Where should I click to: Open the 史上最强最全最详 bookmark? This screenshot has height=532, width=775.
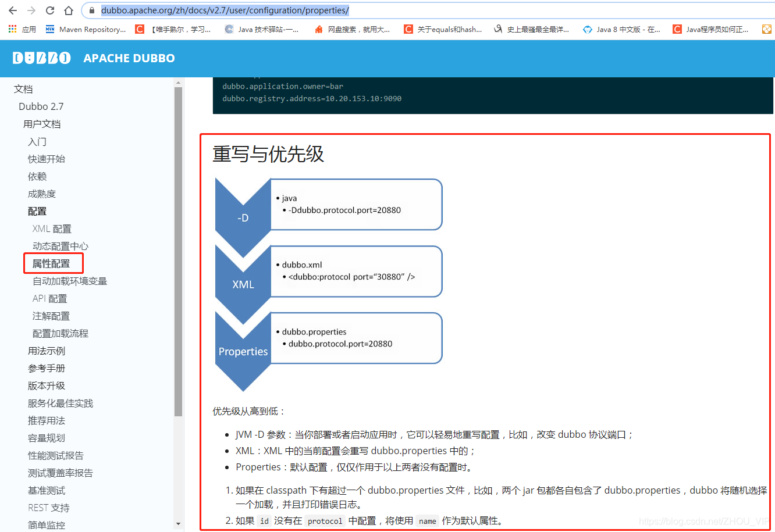coord(531,29)
